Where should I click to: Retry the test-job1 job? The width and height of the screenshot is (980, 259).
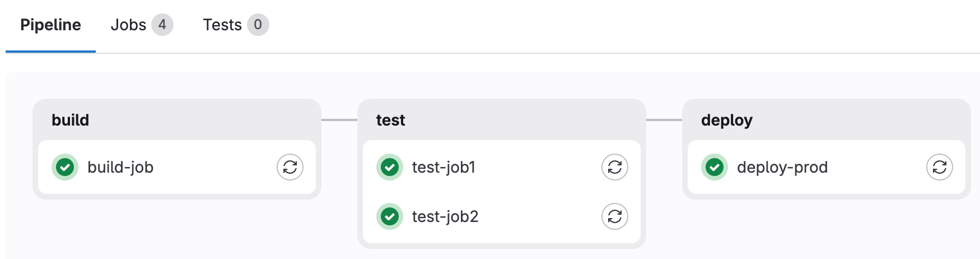615,167
